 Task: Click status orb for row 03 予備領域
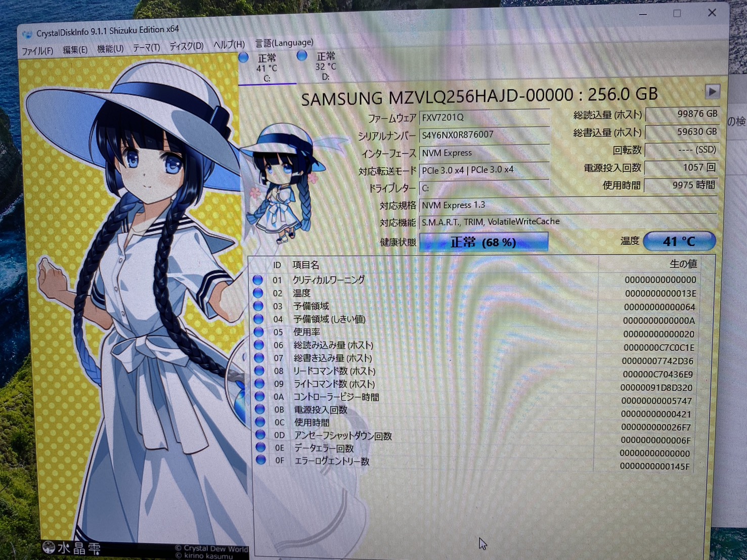tap(258, 306)
